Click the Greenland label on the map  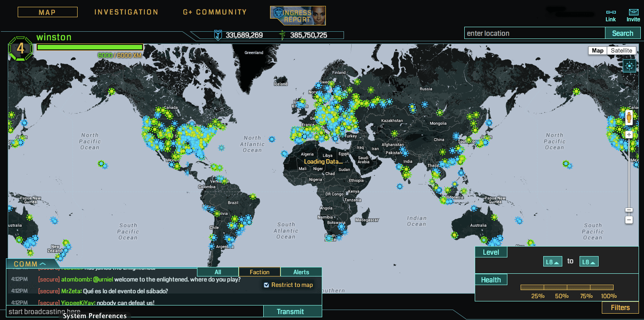tap(254, 53)
